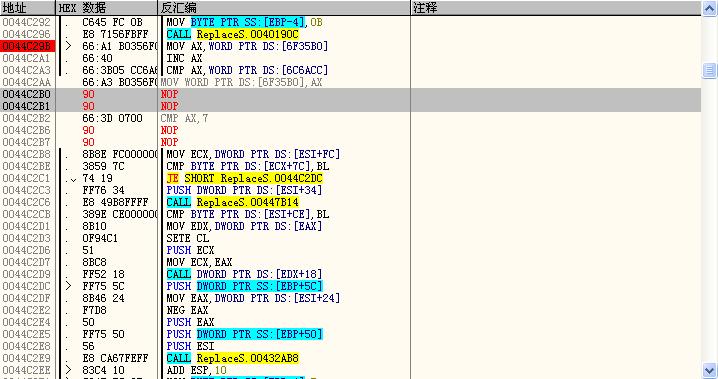Select address 0044C2E5

tap(27, 334)
